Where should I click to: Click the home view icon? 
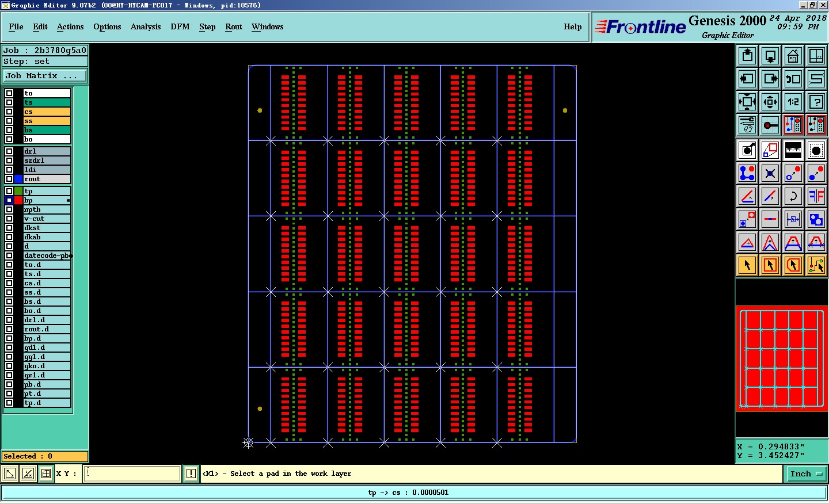pyautogui.click(x=793, y=56)
